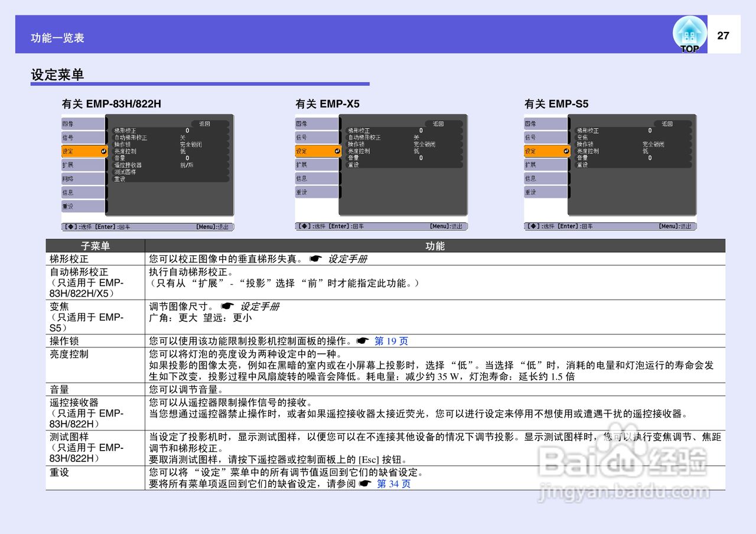Adjust the 音量 value set to 0
756x534 pixels.
point(121,157)
